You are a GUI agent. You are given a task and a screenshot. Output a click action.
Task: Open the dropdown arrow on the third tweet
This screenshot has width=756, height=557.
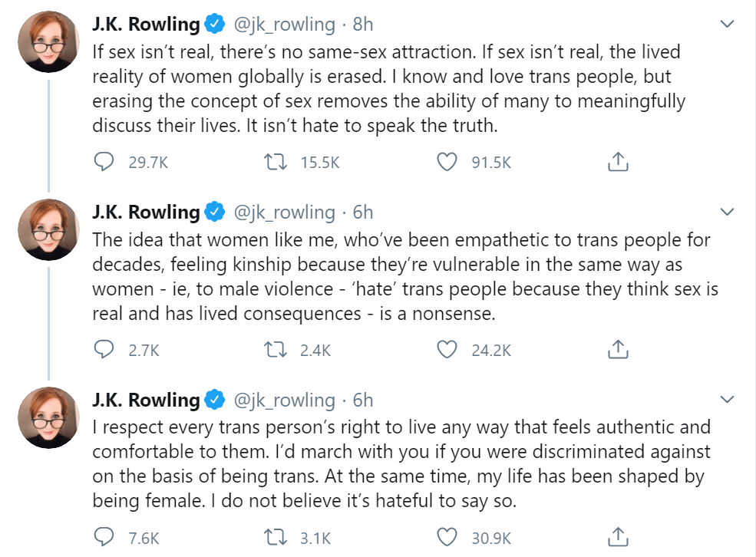tap(726, 400)
